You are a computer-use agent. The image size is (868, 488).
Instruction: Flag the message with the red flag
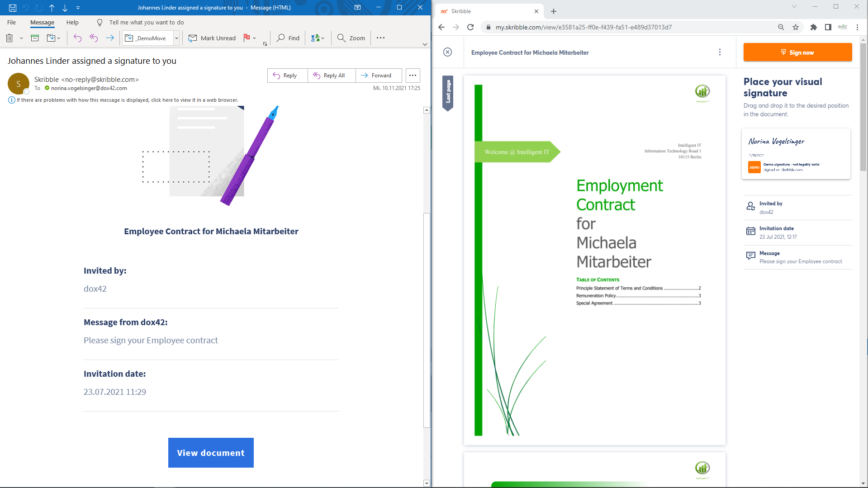tap(247, 38)
